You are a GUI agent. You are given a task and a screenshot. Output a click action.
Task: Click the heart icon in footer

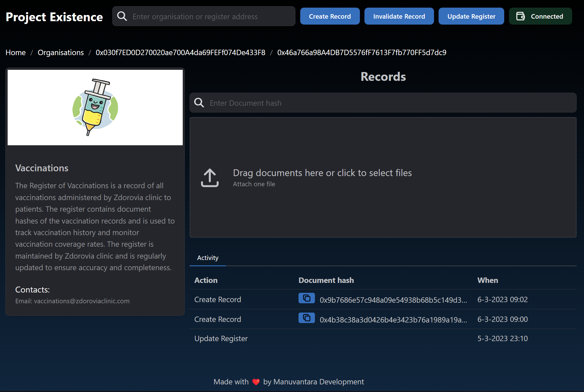click(256, 382)
